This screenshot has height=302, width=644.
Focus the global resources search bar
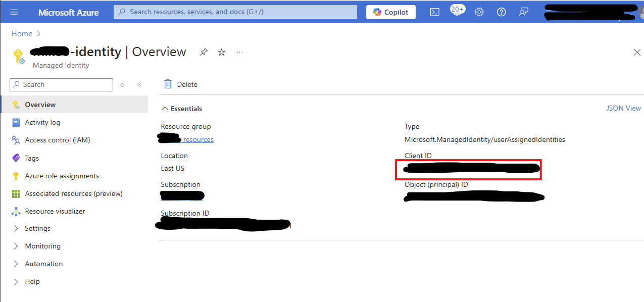pos(235,12)
